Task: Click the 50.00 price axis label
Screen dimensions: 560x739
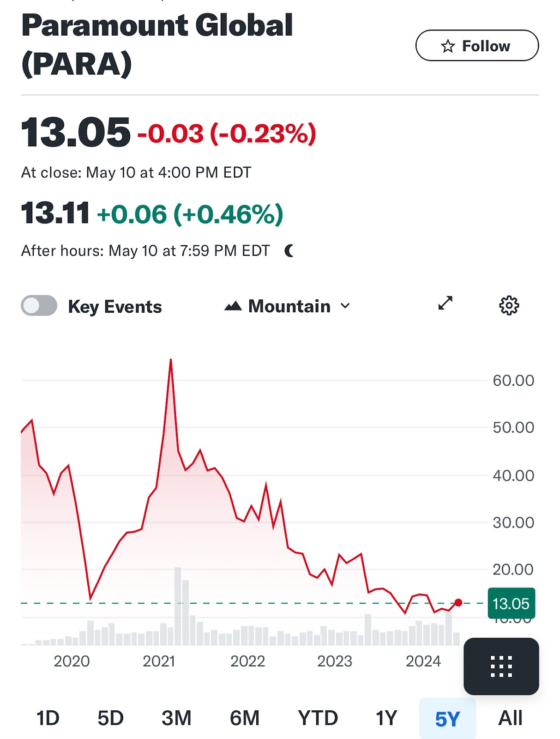Action: tap(513, 427)
